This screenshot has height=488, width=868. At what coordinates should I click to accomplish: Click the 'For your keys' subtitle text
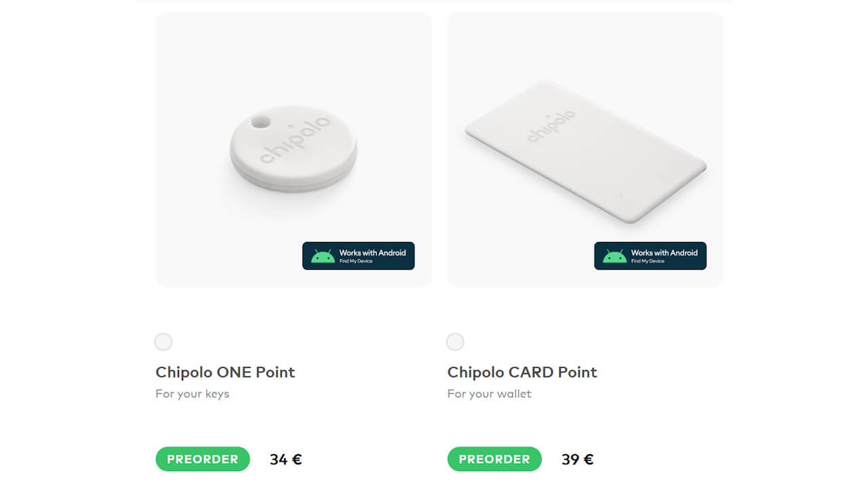click(x=192, y=393)
